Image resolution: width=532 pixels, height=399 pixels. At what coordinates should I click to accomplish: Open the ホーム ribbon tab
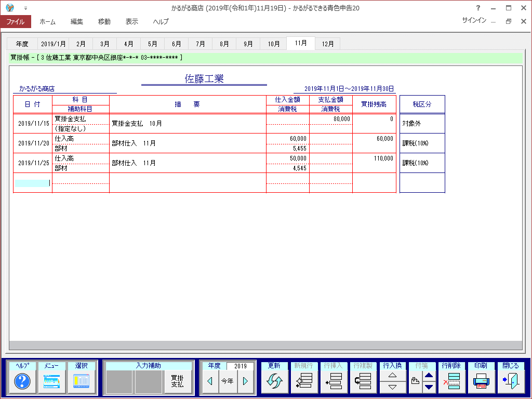pos(47,21)
